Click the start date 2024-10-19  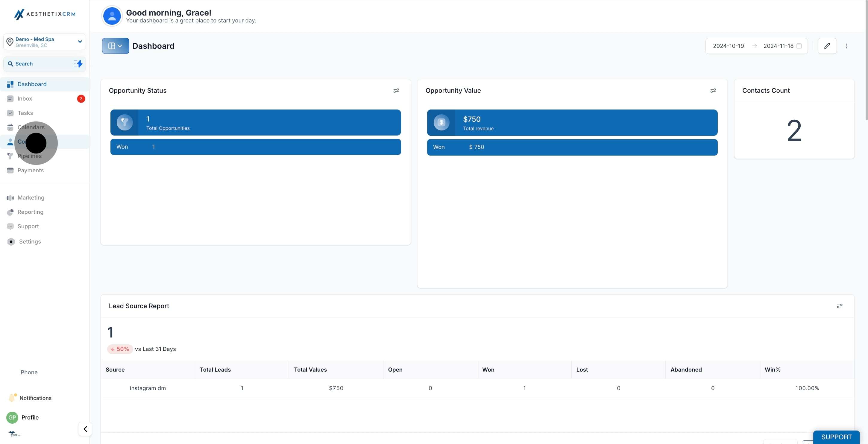click(729, 46)
